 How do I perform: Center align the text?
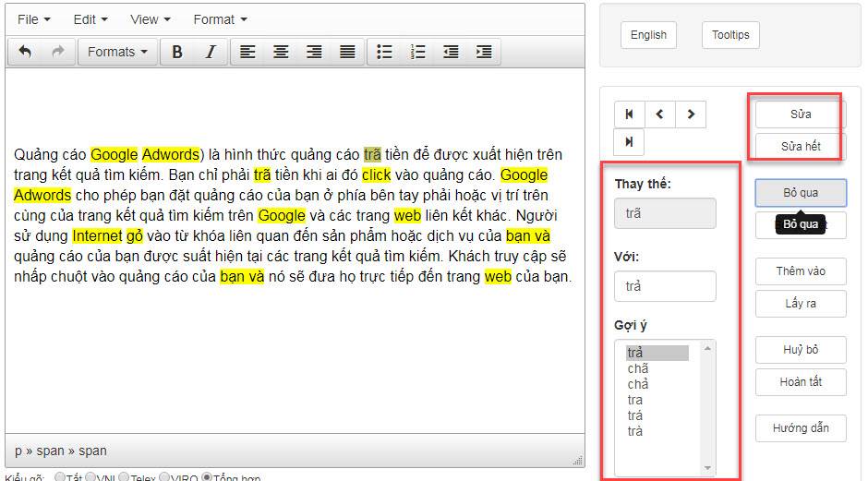[281, 53]
